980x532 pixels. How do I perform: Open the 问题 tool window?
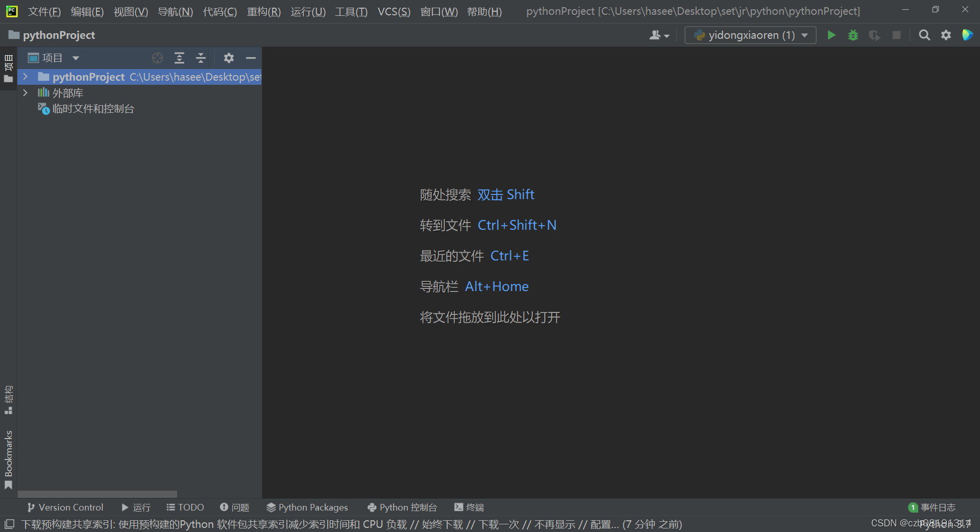[234, 507]
